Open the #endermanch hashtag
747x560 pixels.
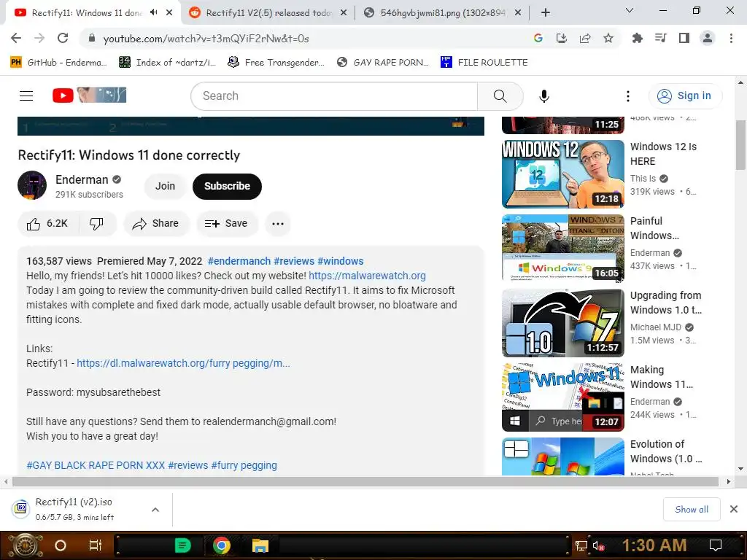coord(239,261)
